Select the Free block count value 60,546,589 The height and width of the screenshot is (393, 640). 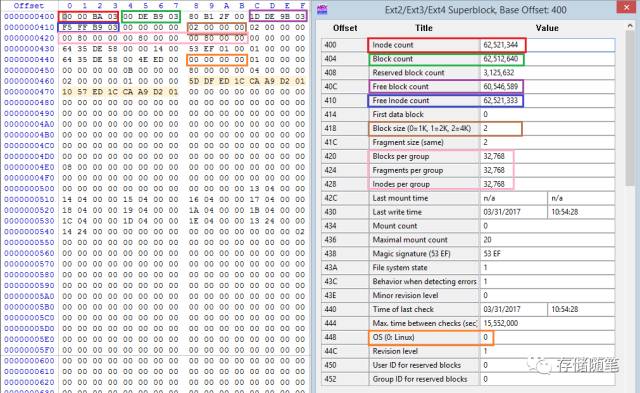(x=500, y=87)
